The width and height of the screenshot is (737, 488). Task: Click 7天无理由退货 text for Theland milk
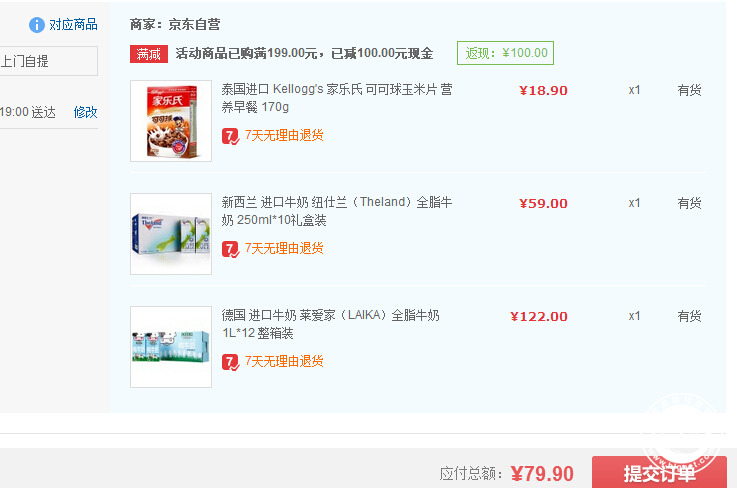(284, 249)
